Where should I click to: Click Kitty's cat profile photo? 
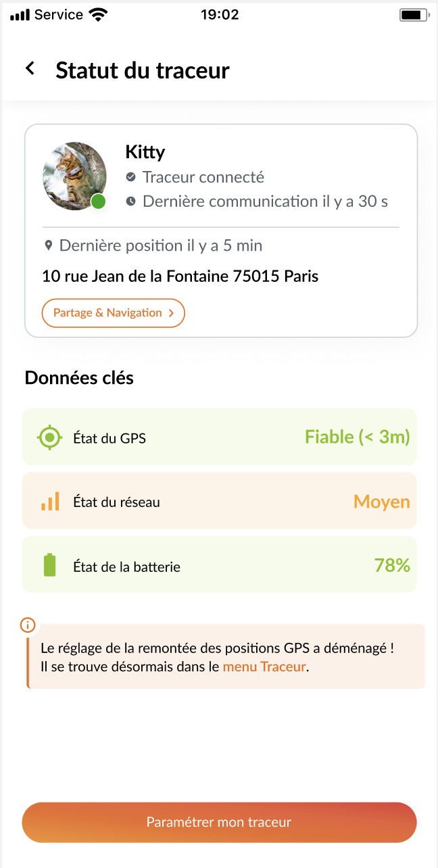74,175
